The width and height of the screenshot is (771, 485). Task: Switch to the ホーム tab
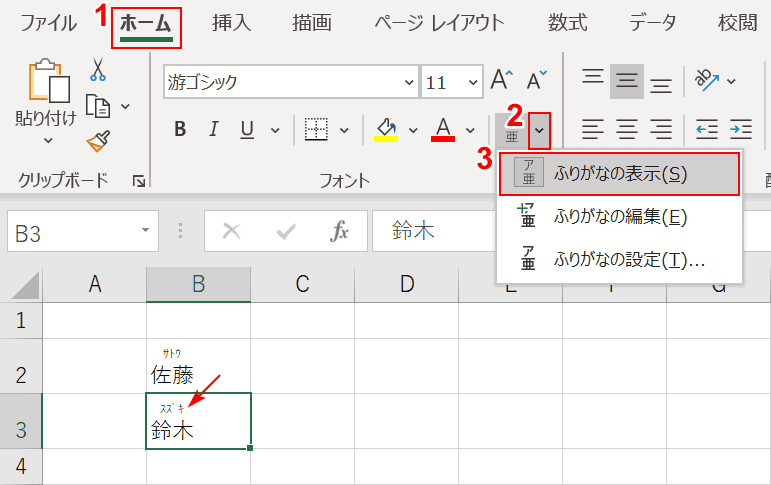[x=146, y=23]
